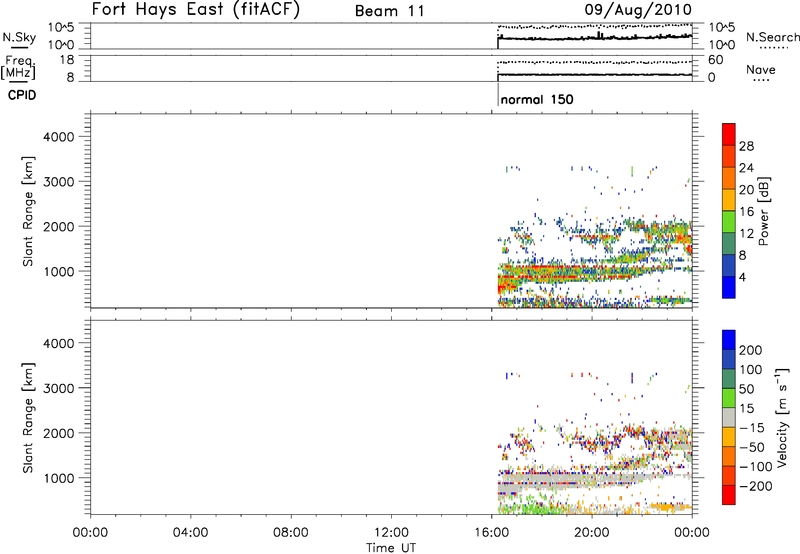Click the 'Beam 11' label

[390, 11]
